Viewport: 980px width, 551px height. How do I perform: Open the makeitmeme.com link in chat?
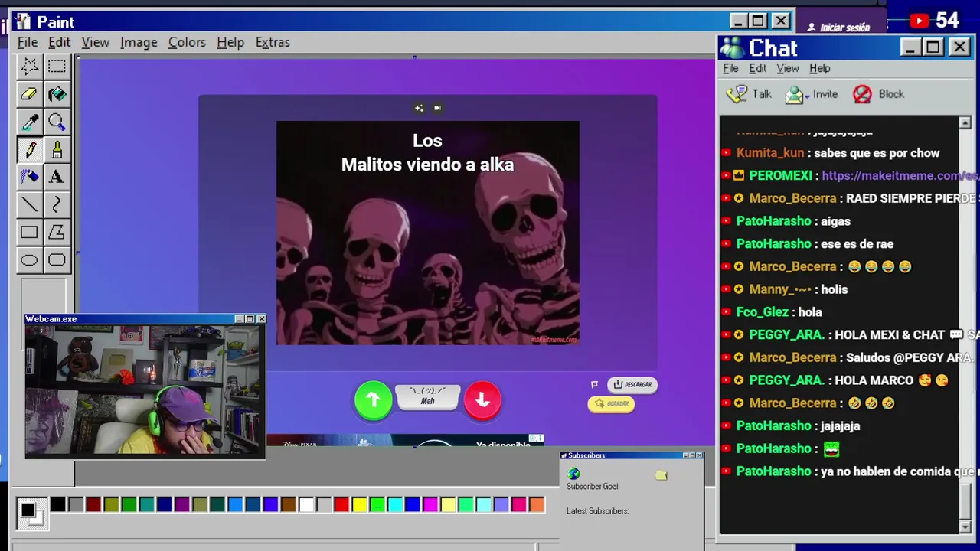click(x=900, y=175)
